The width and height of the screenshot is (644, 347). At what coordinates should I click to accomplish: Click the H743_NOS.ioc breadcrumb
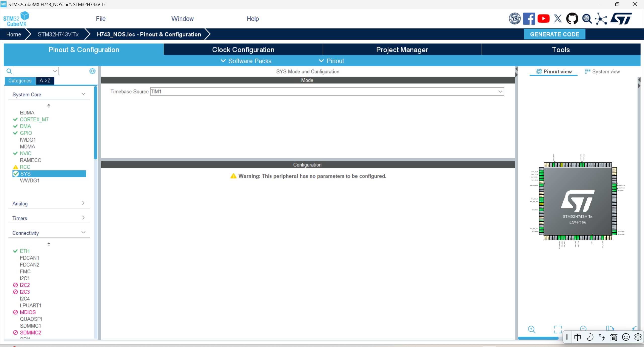(149, 34)
